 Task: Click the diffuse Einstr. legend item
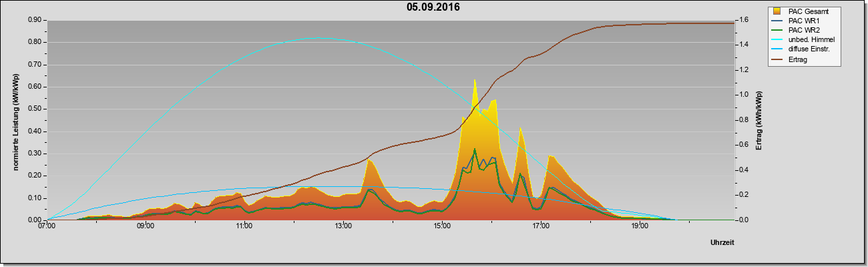(809, 49)
